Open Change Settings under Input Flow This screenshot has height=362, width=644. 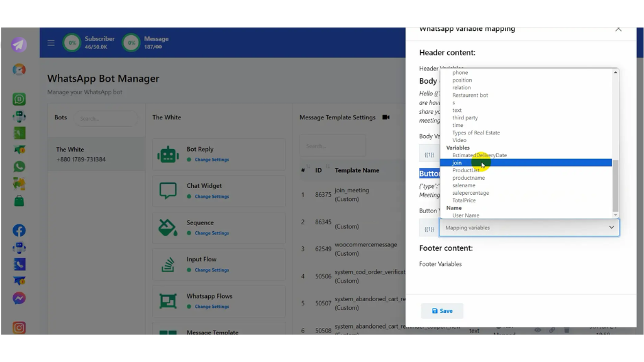[x=211, y=270]
